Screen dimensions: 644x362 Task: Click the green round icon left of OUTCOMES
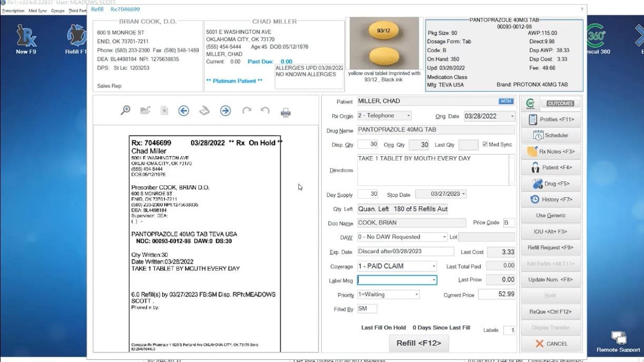pyautogui.click(x=531, y=104)
